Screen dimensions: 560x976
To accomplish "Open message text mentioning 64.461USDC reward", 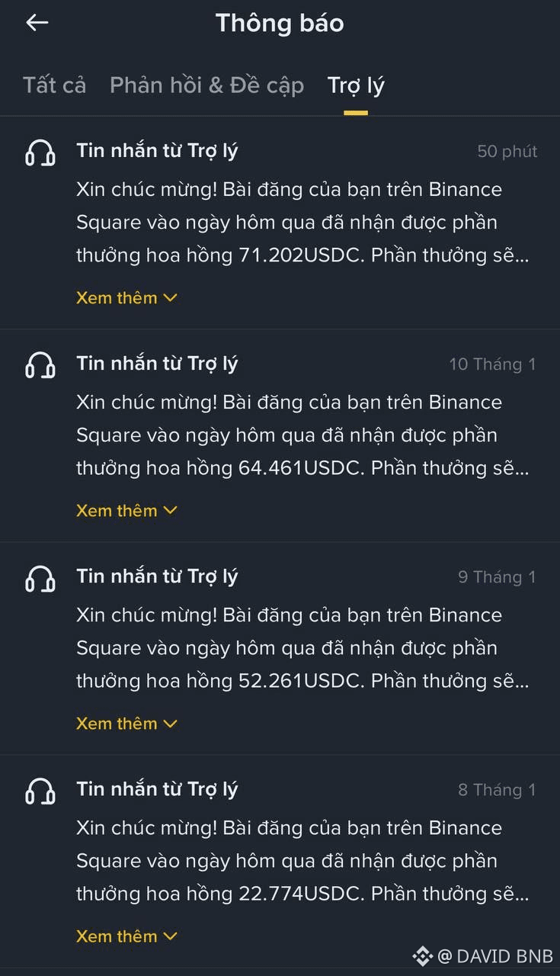I will tap(302, 435).
